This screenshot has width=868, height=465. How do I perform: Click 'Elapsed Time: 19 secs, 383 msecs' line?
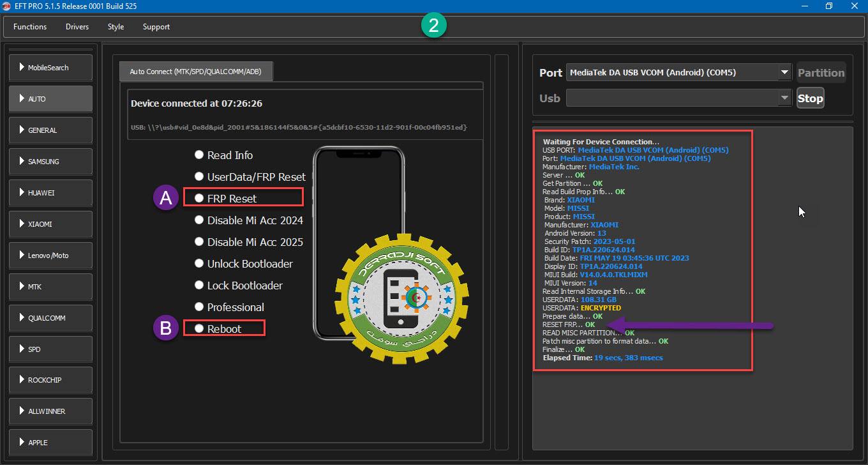(602, 358)
